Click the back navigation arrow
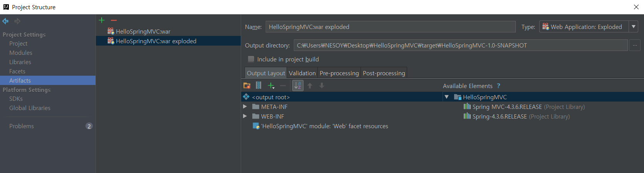This screenshot has width=644, height=173. pos(5,21)
